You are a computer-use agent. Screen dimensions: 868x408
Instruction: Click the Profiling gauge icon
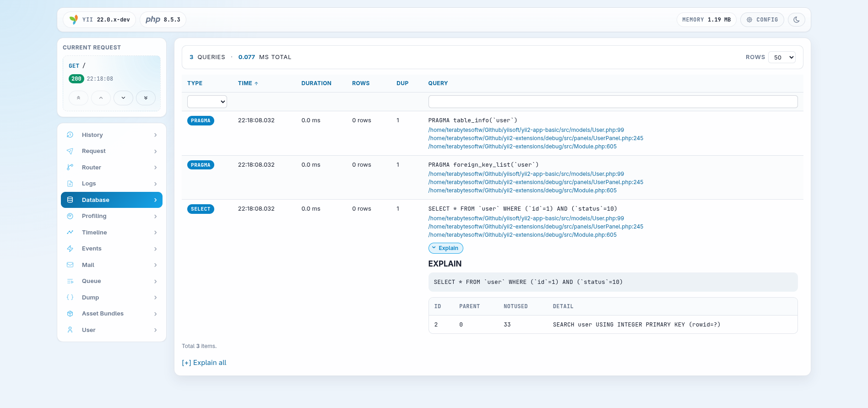point(70,216)
